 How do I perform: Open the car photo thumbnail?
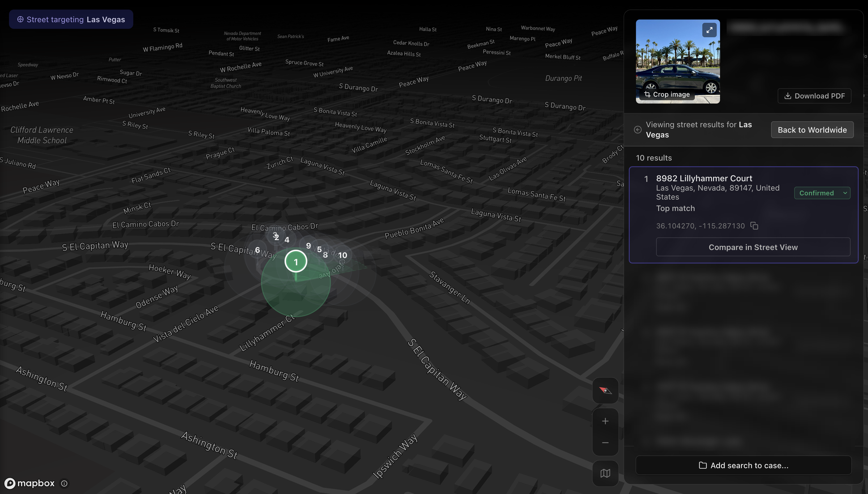click(678, 61)
